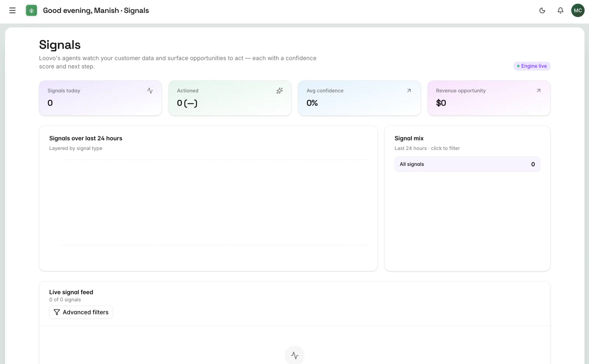The height and width of the screenshot is (364, 589).
Task: Click the 'Signals over last 24 hours' title
Action: click(86, 138)
